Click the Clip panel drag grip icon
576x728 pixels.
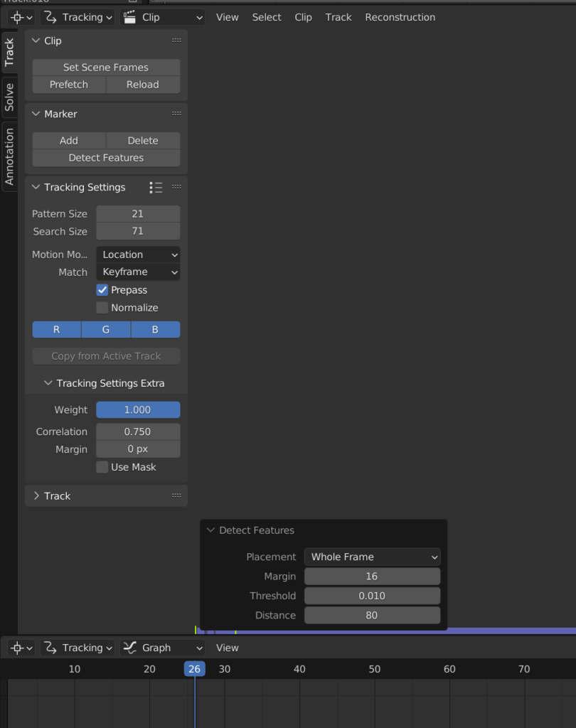coord(176,41)
